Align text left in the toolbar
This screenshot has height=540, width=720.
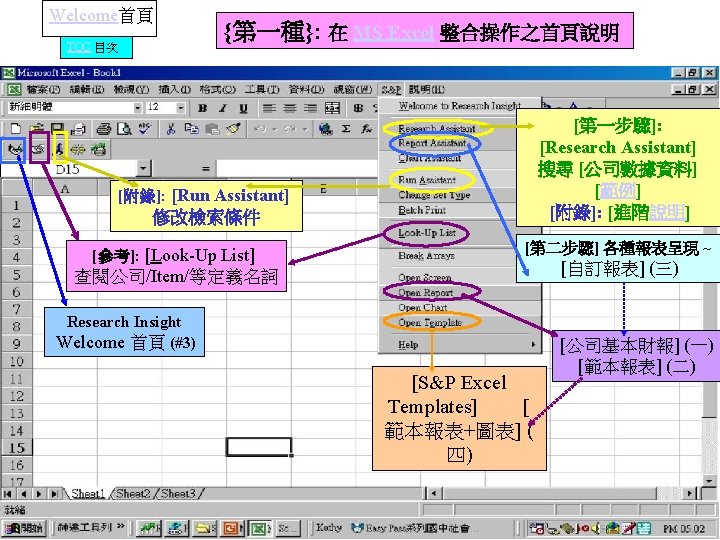pyautogui.click(x=269, y=108)
